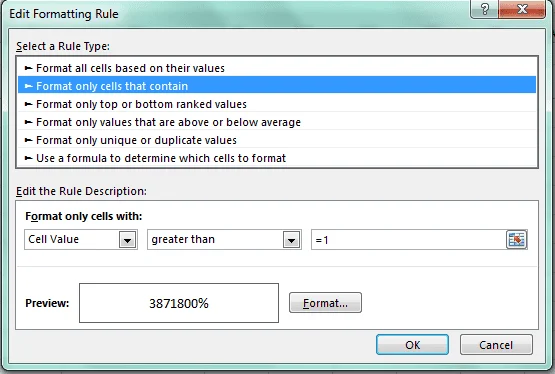Click the 'Select a Rule Type:' label
555x374 pixels.
(63, 46)
